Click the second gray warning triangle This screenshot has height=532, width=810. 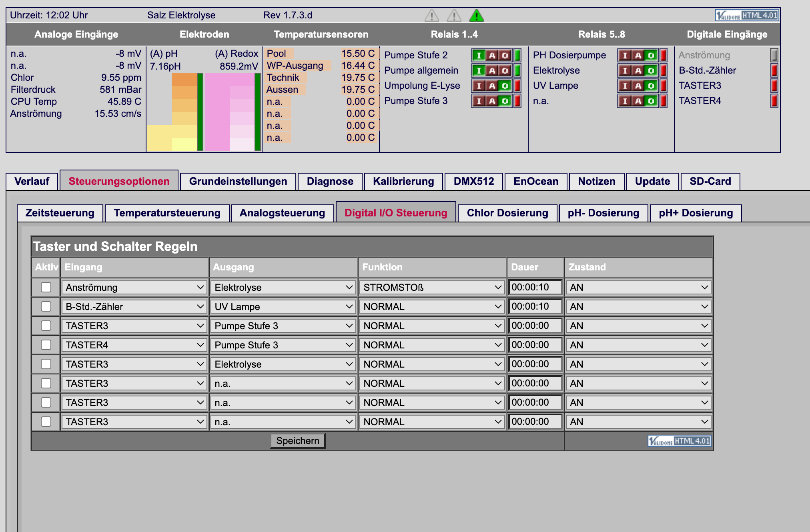point(454,16)
